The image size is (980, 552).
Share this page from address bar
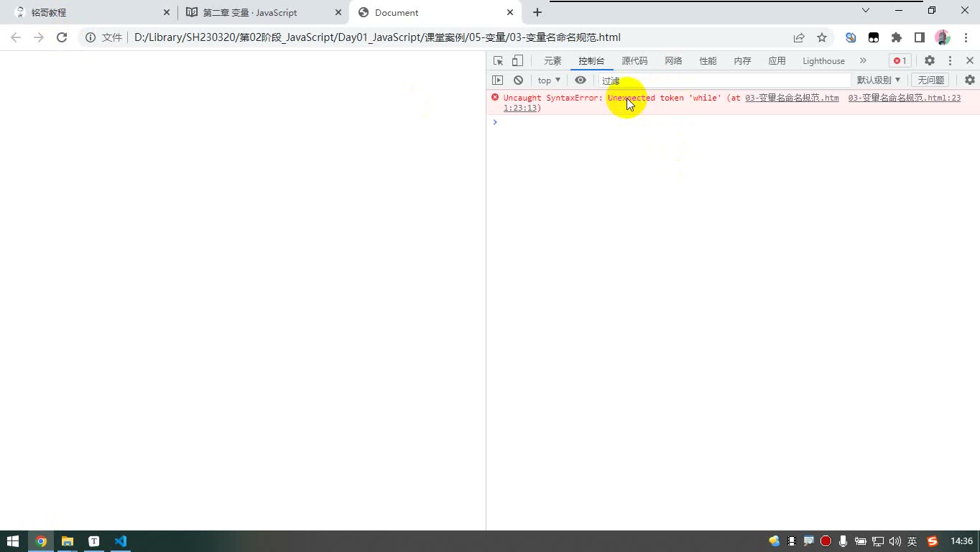(799, 37)
